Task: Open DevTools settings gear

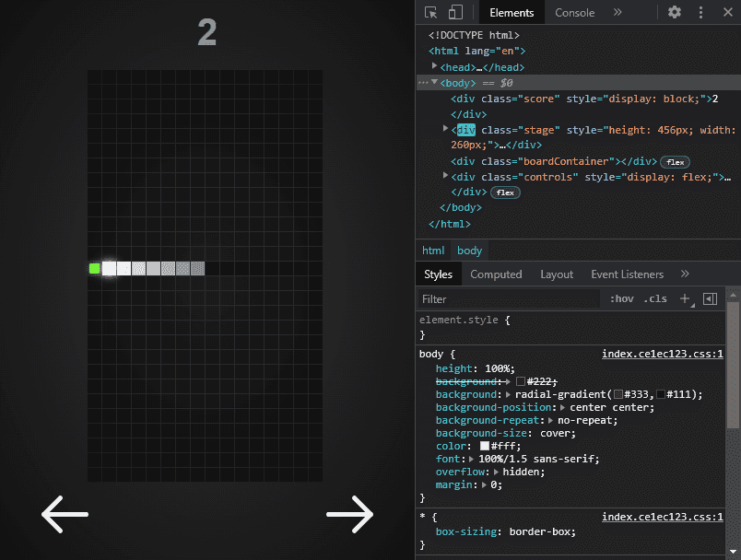Action: [x=675, y=13]
